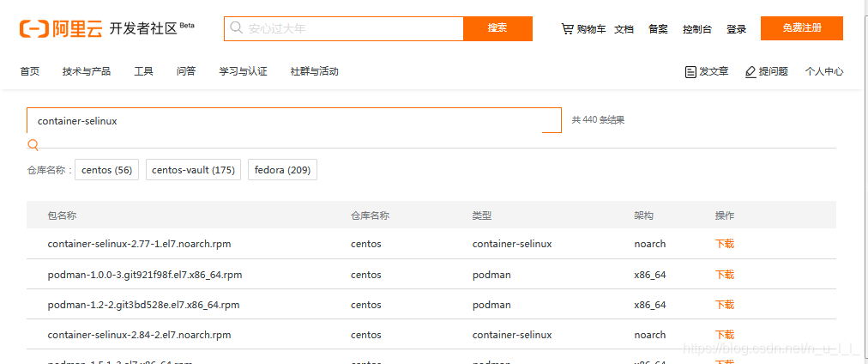Open the 备案 link
868x364 pixels.
coord(658,29)
